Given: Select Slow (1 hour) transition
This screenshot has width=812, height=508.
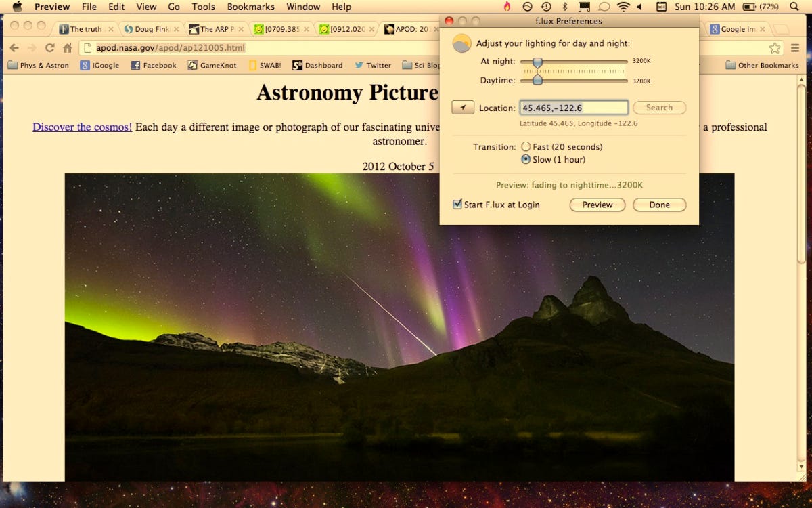Looking at the screenshot, I should [526, 160].
